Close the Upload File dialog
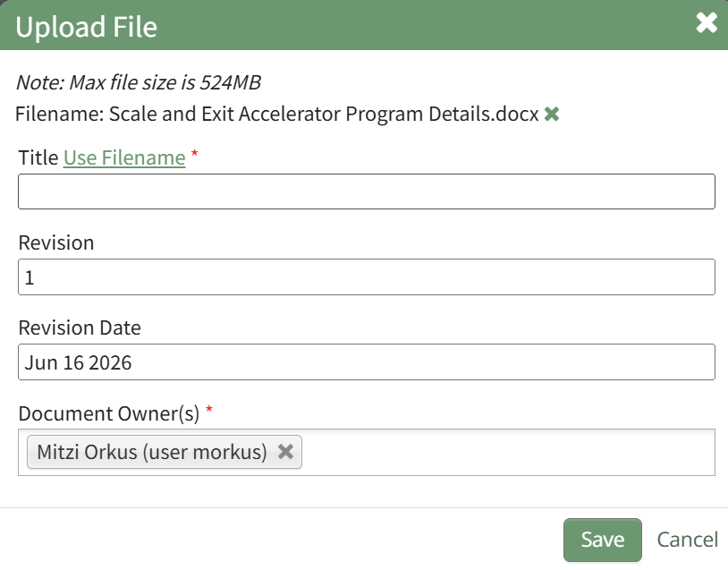 (707, 22)
